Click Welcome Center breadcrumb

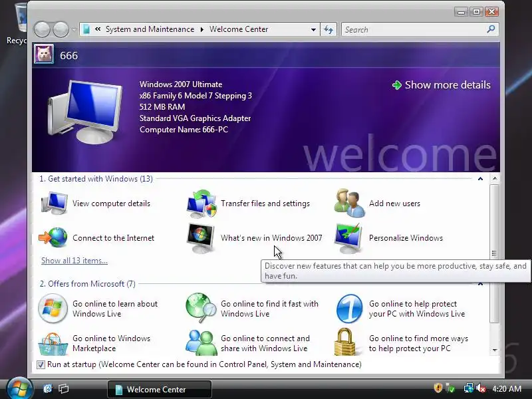[239, 29]
